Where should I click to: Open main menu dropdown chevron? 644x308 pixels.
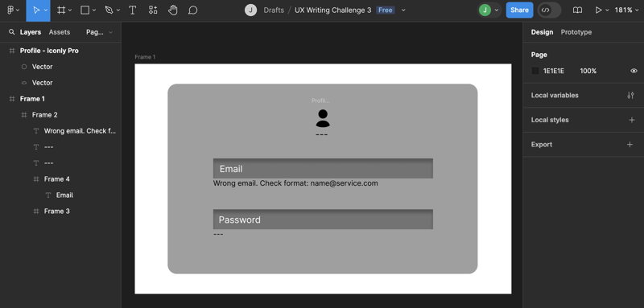(18, 10)
